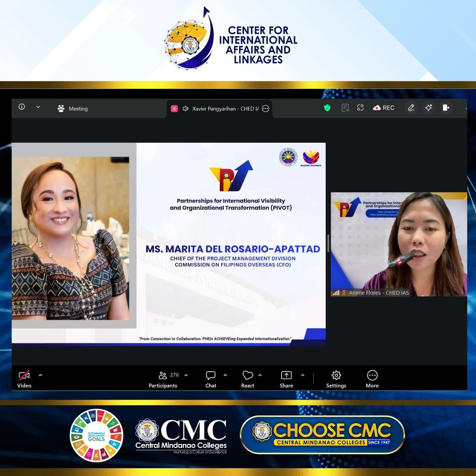476x476 pixels.
Task: Click the PIVOT arrow logo on the slide
Action: (x=231, y=176)
